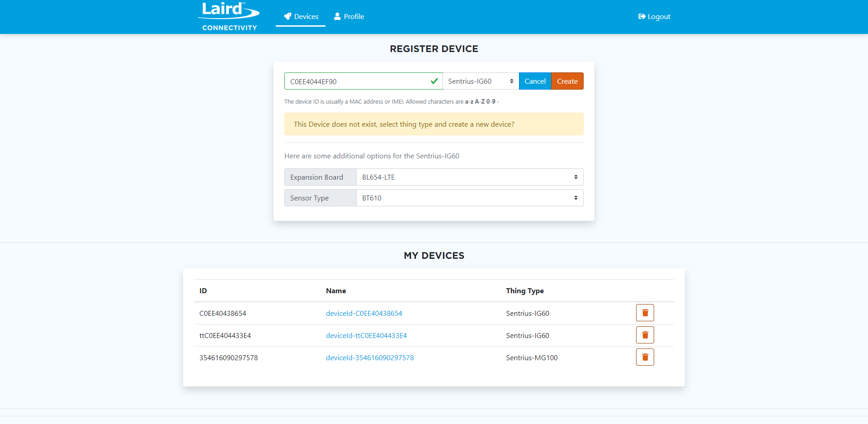Open the Sentrius-IG60 thing type dropdown
This screenshot has height=424, width=868.
pos(480,81)
